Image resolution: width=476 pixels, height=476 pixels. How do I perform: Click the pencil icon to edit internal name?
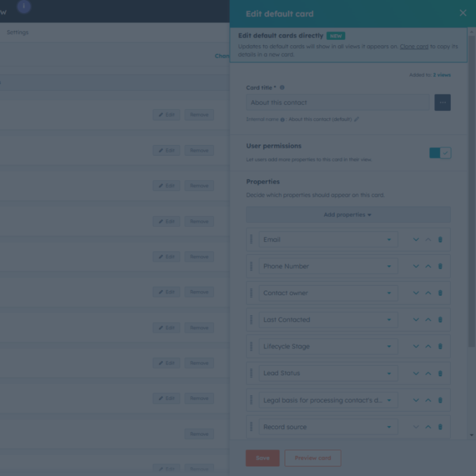click(x=356, y=119)
